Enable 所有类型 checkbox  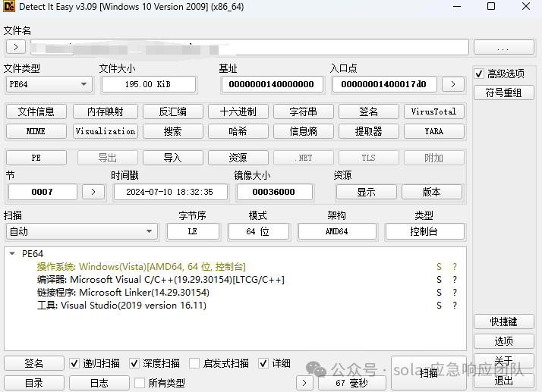coord(140,383)
